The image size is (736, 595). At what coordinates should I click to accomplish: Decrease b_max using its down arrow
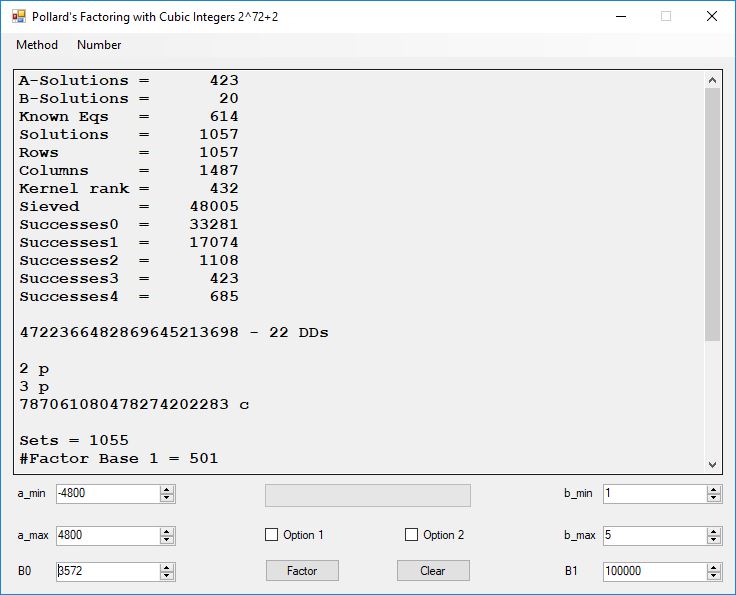tap(714, 540)
